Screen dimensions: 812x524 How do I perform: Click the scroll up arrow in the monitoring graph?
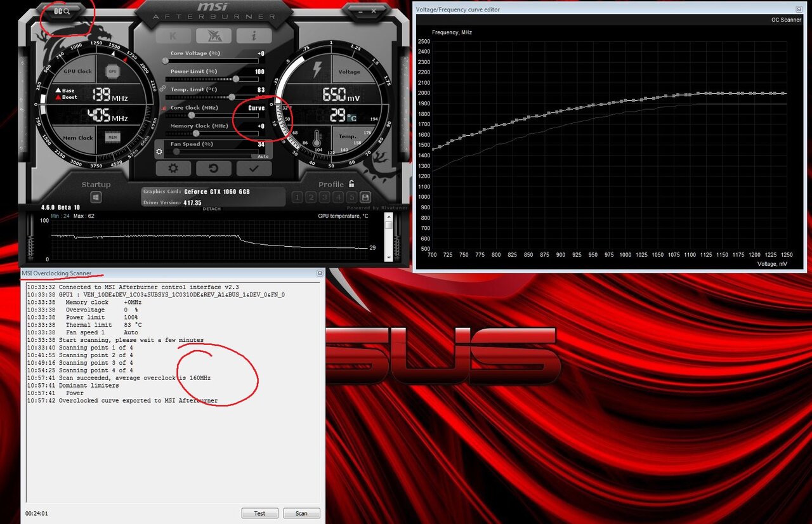click(x=389, y=217)
